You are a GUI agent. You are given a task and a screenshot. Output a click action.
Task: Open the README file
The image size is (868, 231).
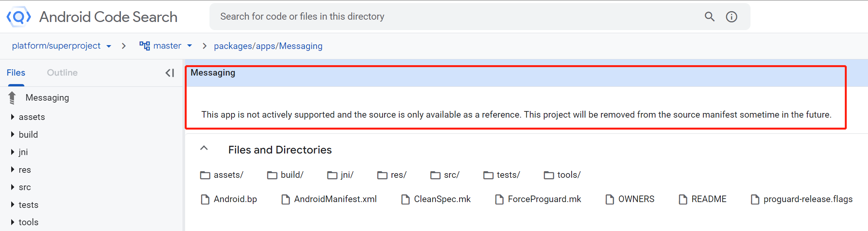708,199
